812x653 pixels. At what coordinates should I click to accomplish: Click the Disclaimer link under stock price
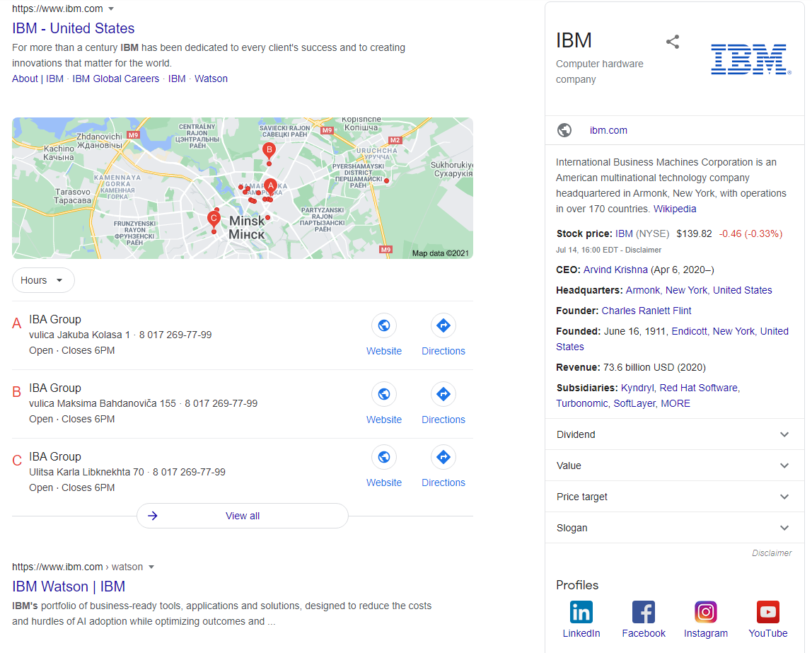pos(643,250)
